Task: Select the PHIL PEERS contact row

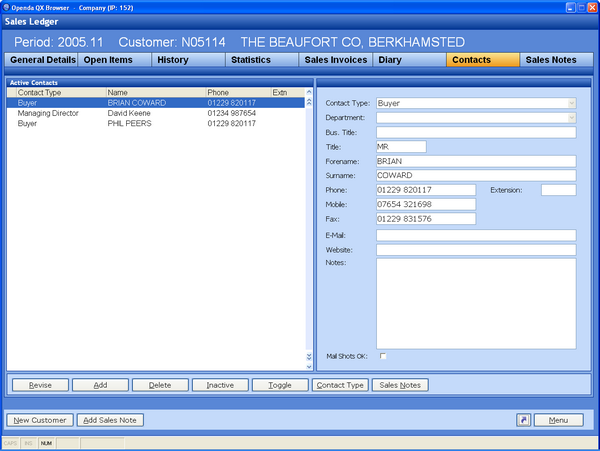Action: (x=156, y=123)
